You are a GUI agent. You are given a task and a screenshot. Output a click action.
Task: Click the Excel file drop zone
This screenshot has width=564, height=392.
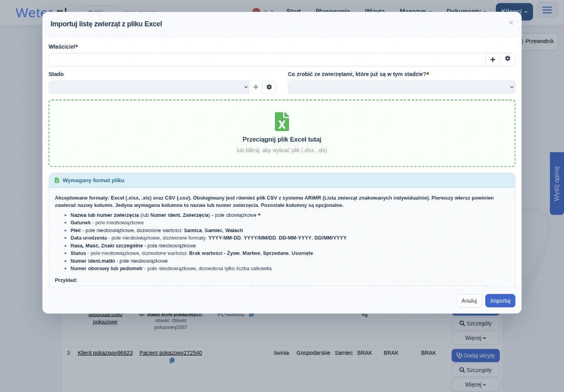[282, 133]
